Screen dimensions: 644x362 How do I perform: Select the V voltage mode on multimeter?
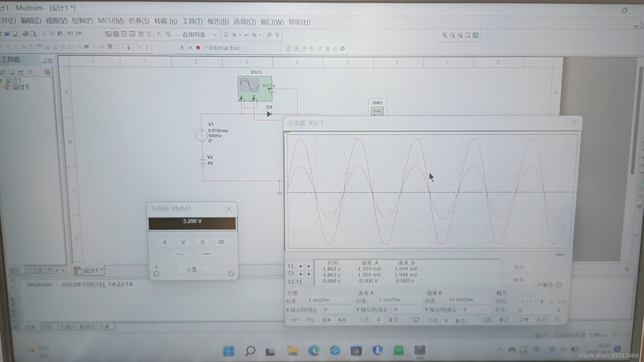coord(183,242)
